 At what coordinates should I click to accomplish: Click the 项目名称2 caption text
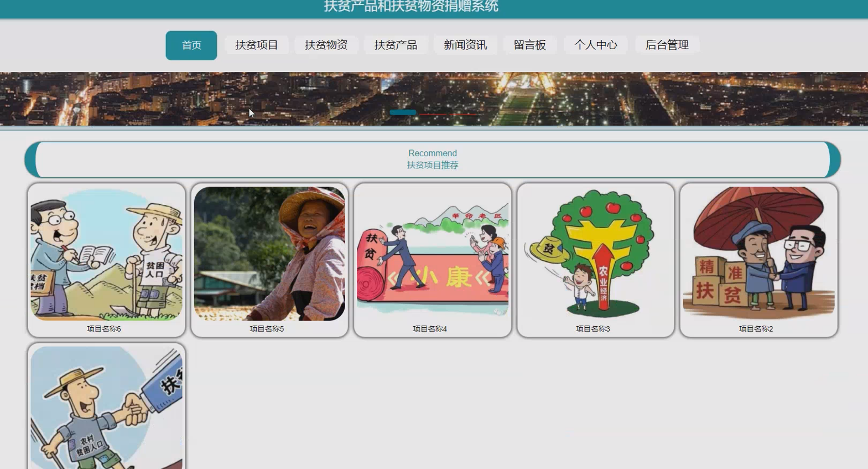click(x=756, y=329)
